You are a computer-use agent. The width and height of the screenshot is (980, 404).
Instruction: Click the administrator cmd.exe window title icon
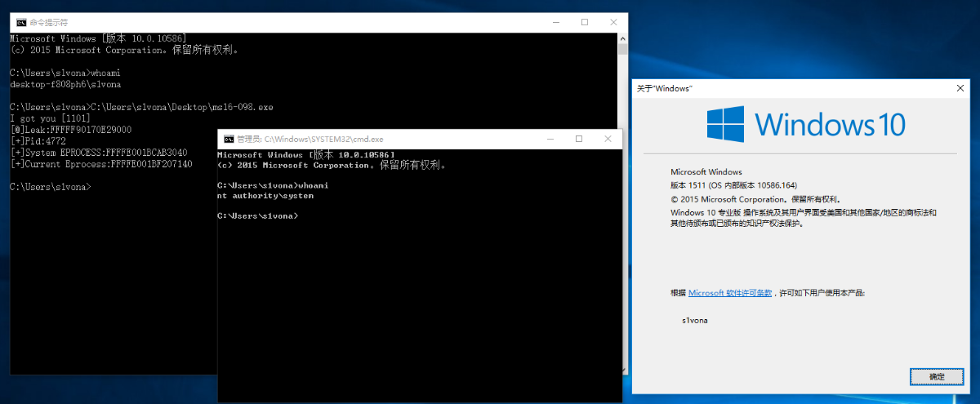[x=229, y=139]
